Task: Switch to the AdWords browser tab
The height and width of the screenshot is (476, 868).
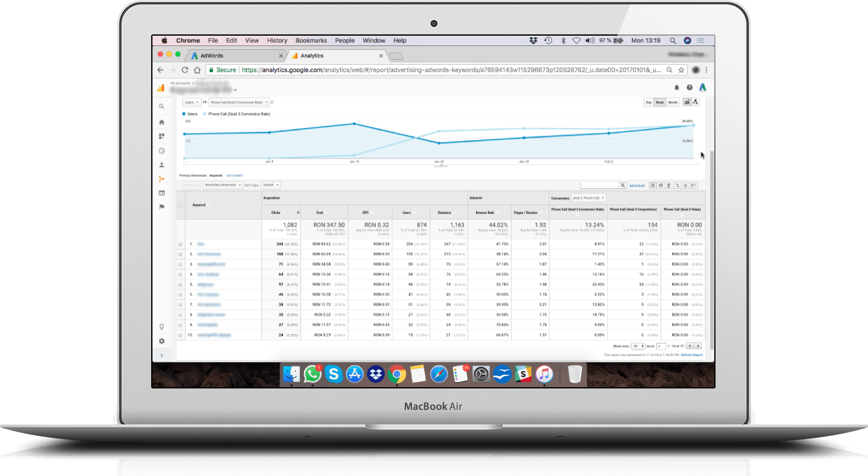Action: (237, 56)
